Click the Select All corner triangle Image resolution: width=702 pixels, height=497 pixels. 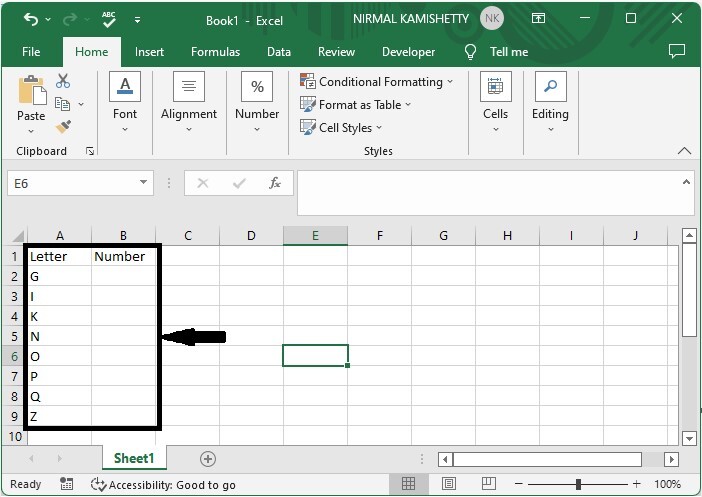18,236
